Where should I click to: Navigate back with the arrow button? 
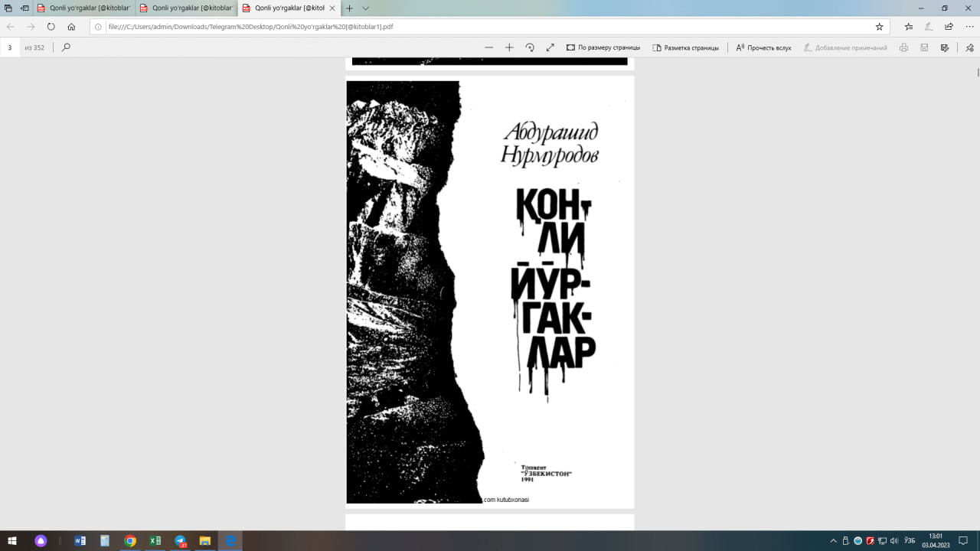click(9, 26)
